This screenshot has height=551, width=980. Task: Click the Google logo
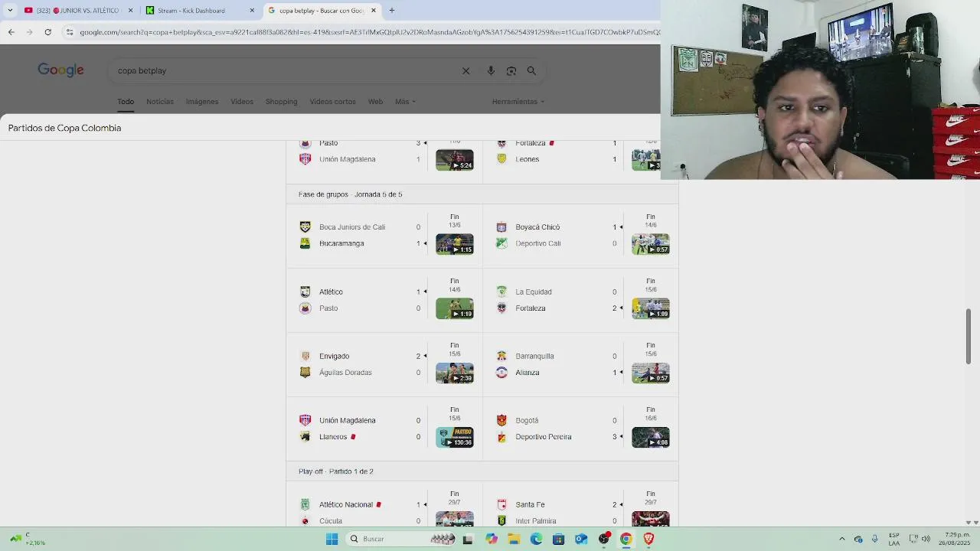[61, 70]
